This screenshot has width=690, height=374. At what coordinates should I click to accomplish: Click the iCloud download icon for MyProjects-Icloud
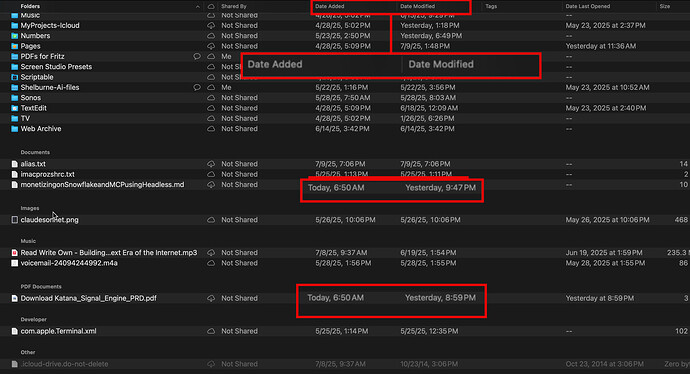click(x=211, y=26)
